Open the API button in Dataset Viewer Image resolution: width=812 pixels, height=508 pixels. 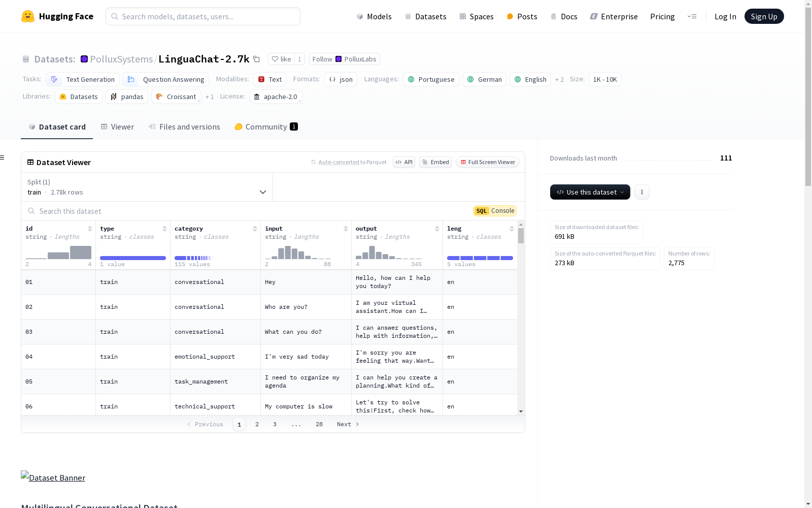coord(404,162)
